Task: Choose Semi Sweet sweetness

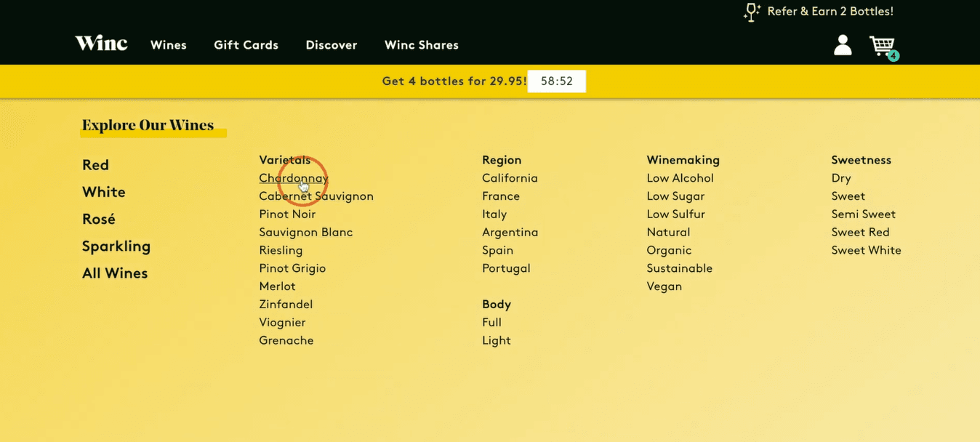Action: pos(864,214)
